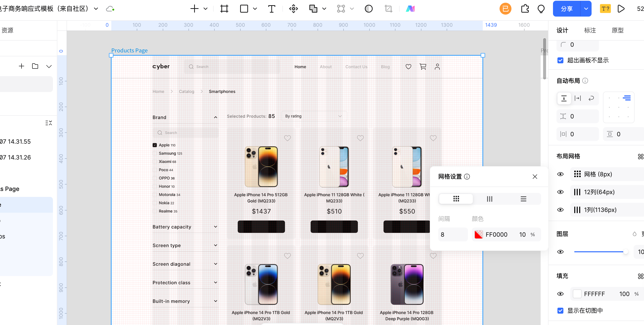Open the component tool in the toolbar
Image resolution: width=644 pixels, height=325 pixels.
click(293, 9)
